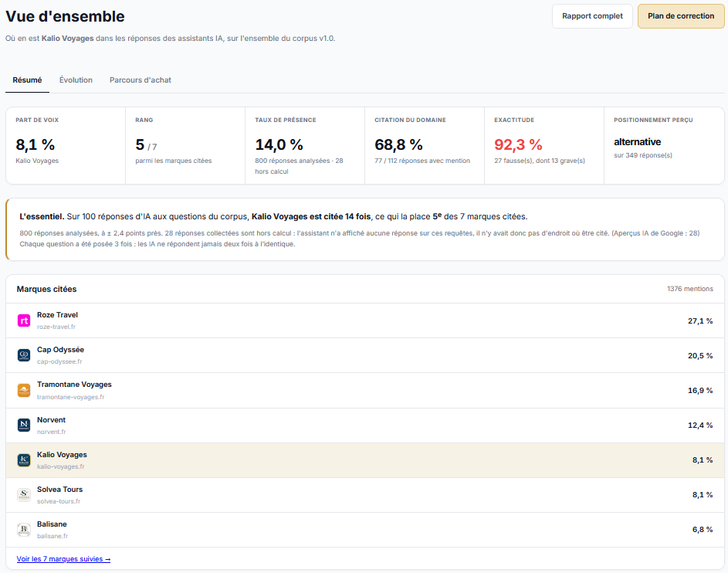Click the 77 / 112 réponses avec mention text
The height and width of the screenshot is (573, 728).
click(422, 161)
